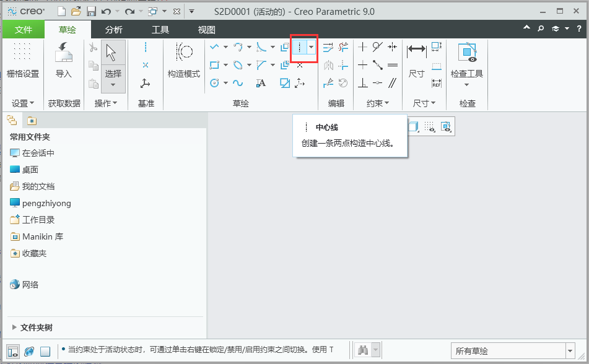Open Rectangle tool dropdown arrow

(x=225, y=66)
